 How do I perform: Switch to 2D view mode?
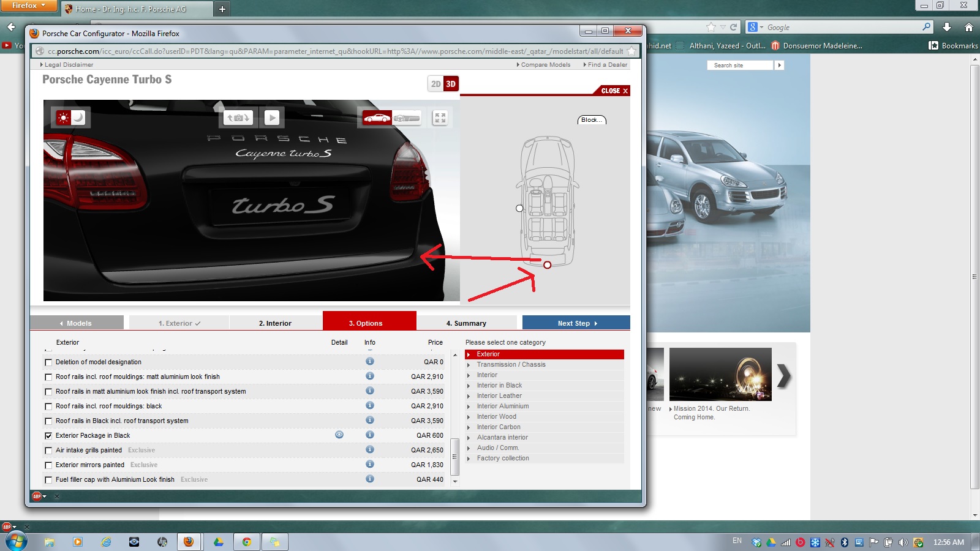tap(435, 84)
